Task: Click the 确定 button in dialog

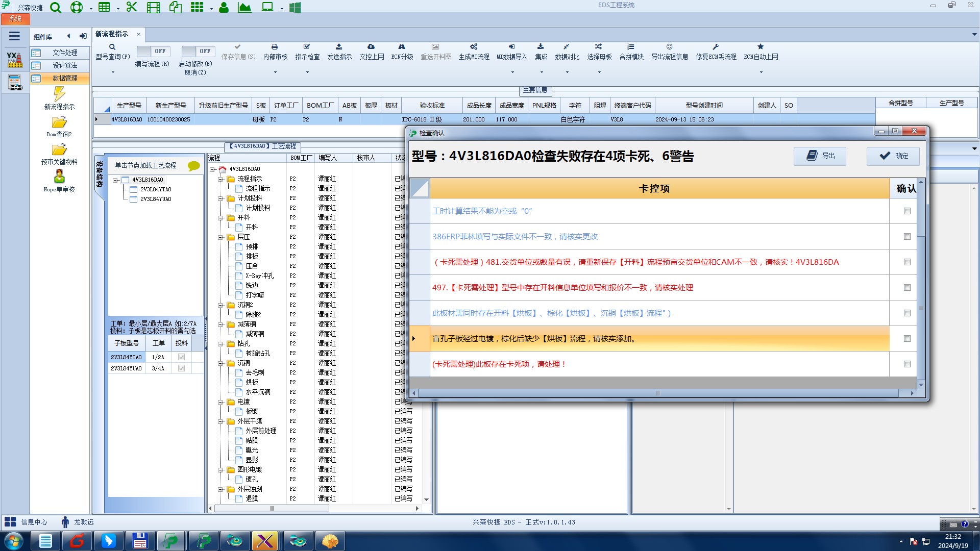Action: tap(893, 156)
